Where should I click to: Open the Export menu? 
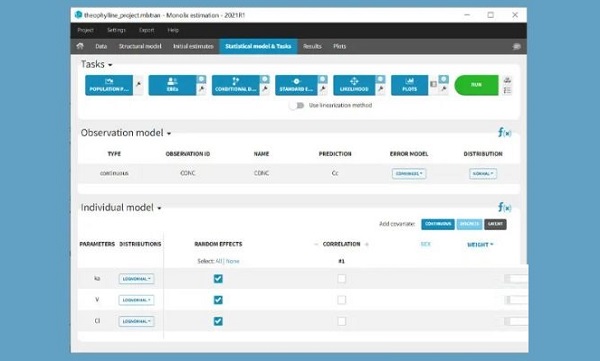(x=147, y=30)
